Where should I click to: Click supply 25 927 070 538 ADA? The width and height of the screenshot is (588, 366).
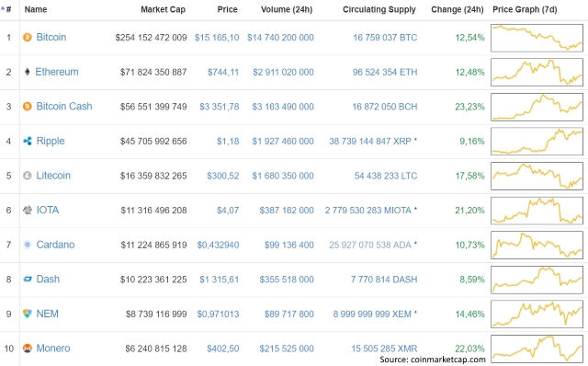(370, 245)
